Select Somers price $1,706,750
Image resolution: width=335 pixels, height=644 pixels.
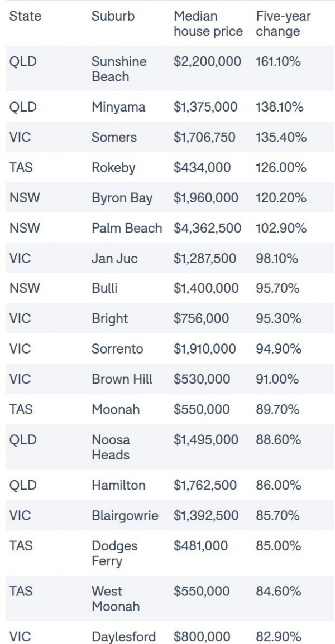(x=204, y=137)
